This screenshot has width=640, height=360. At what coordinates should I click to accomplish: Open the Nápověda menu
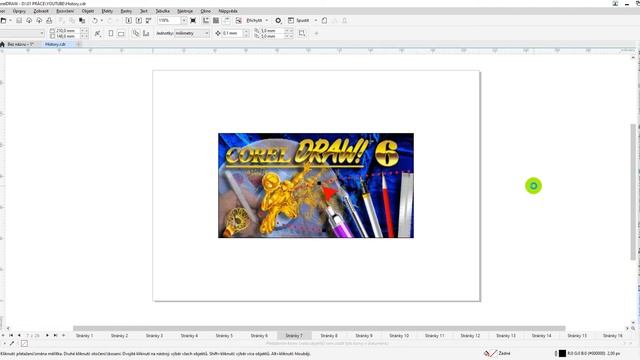tap(228, 11)
